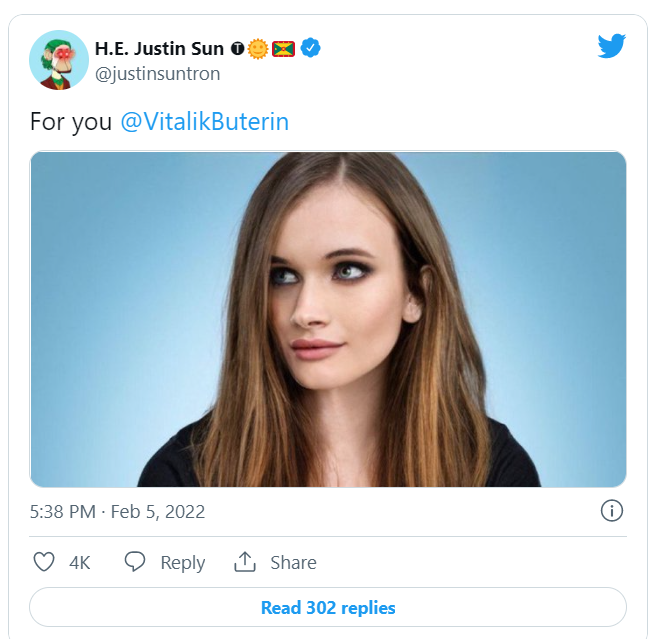
Task: Click the Twitter bird logo
Action: (611, 46)
